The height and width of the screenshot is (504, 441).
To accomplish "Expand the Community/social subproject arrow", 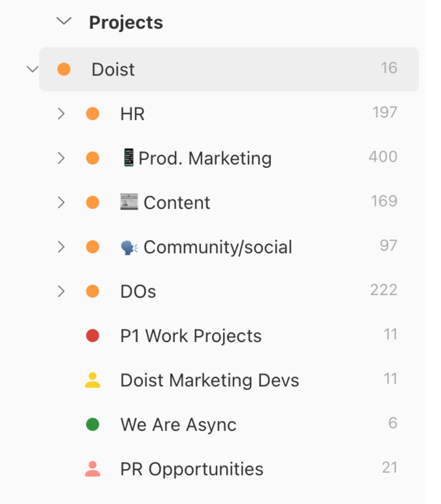I will click(x=61, y=247).
